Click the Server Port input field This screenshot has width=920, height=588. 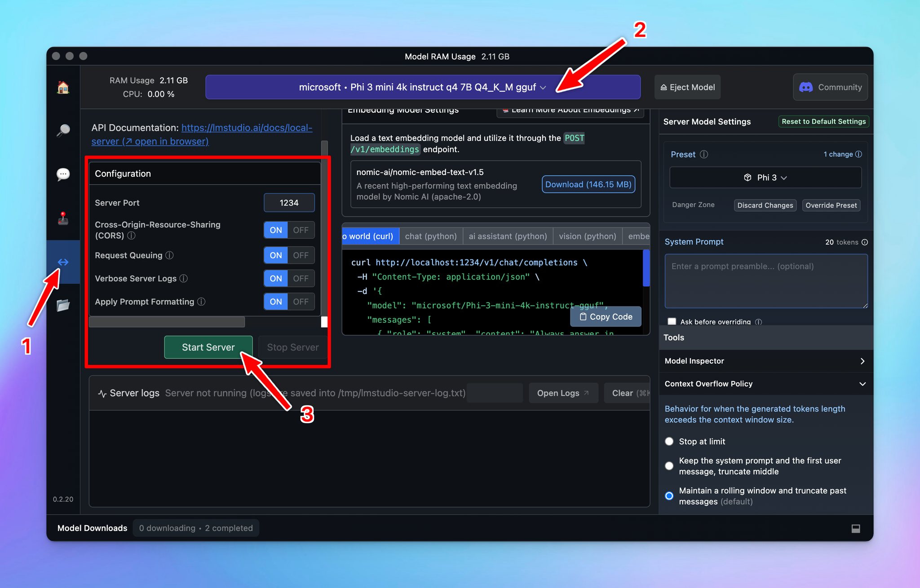[x=290, y=202]
